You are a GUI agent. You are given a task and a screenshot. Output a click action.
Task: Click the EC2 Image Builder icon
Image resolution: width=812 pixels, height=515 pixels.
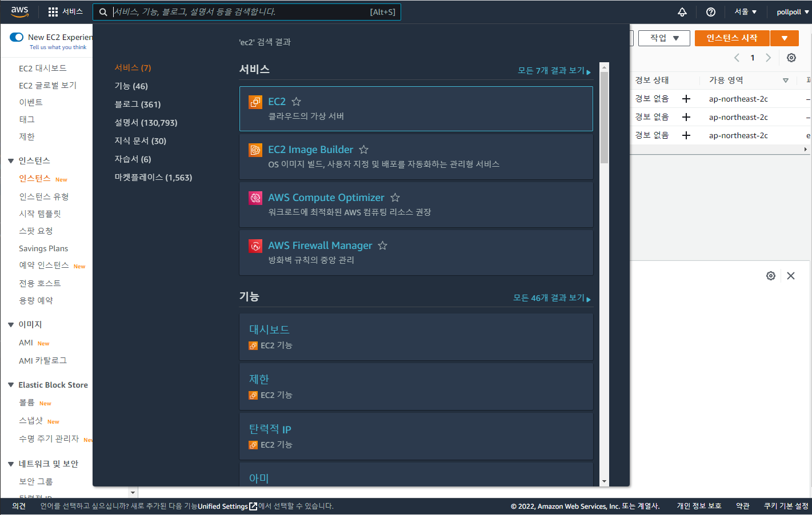point(255,150)
